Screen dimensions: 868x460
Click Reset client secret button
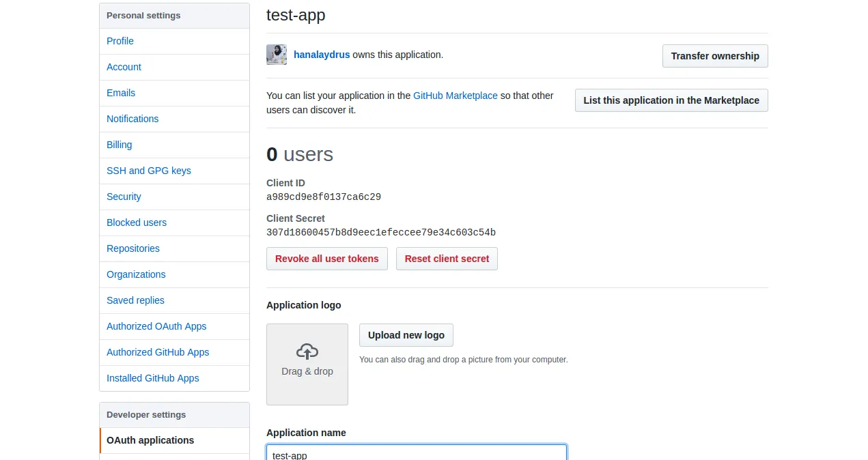tap(447, 259)
